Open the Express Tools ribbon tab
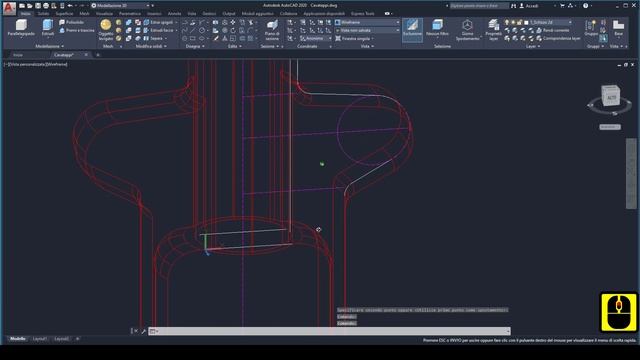The width and height of the screenshot is (640, 360). point(362,13)
